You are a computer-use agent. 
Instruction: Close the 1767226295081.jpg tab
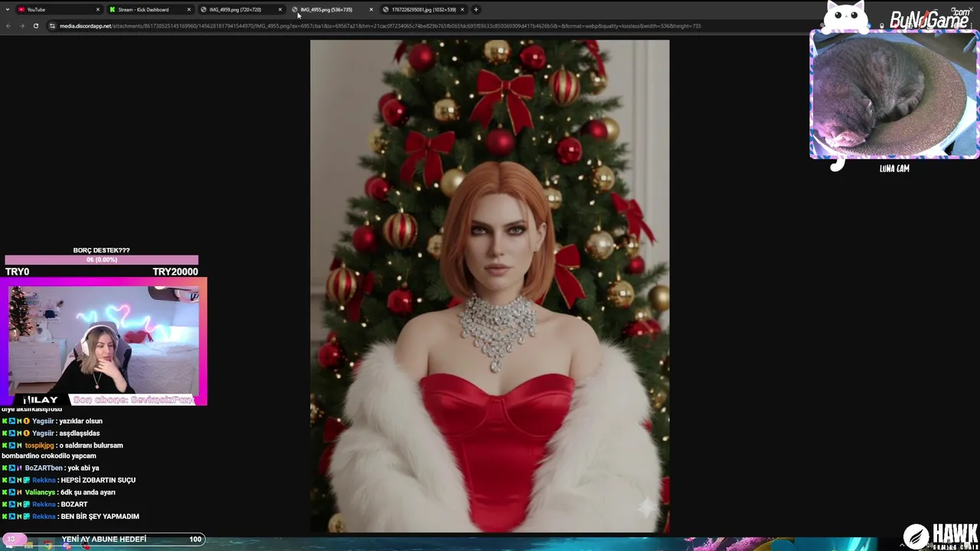point(462,10)
